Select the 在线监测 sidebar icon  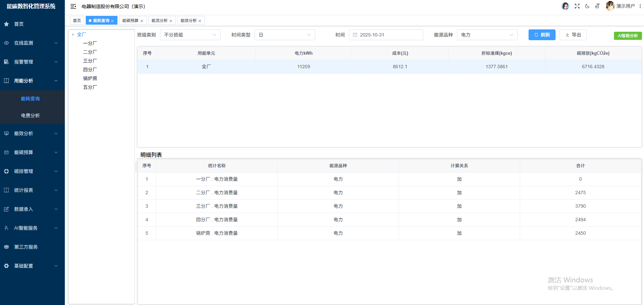click(6, 43)
